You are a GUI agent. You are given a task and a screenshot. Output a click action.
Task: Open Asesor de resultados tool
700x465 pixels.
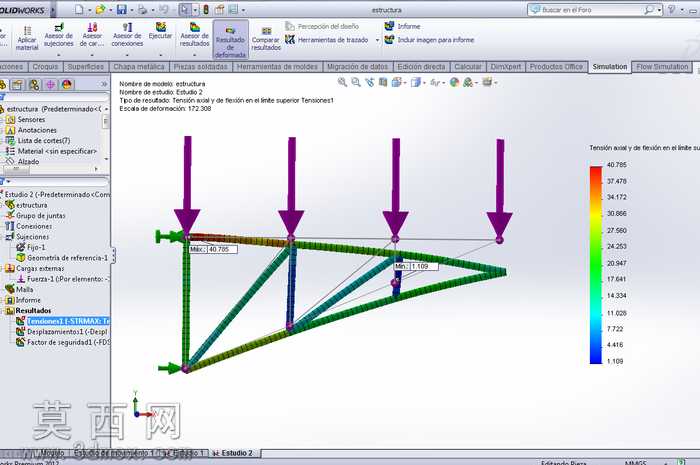pos(194,35)
